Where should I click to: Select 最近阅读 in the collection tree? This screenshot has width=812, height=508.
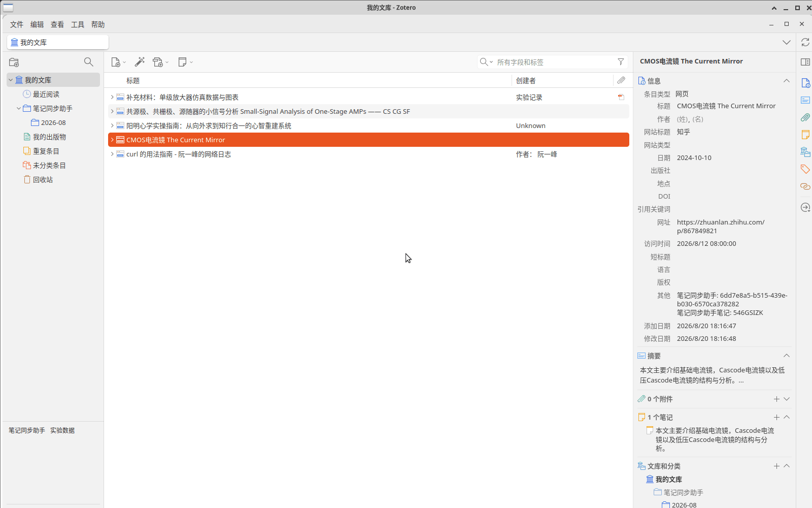point(46,94)
